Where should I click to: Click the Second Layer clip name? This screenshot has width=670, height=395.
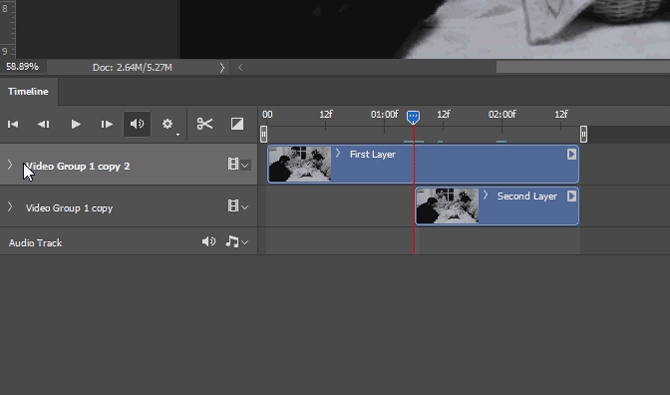point(527,196)
